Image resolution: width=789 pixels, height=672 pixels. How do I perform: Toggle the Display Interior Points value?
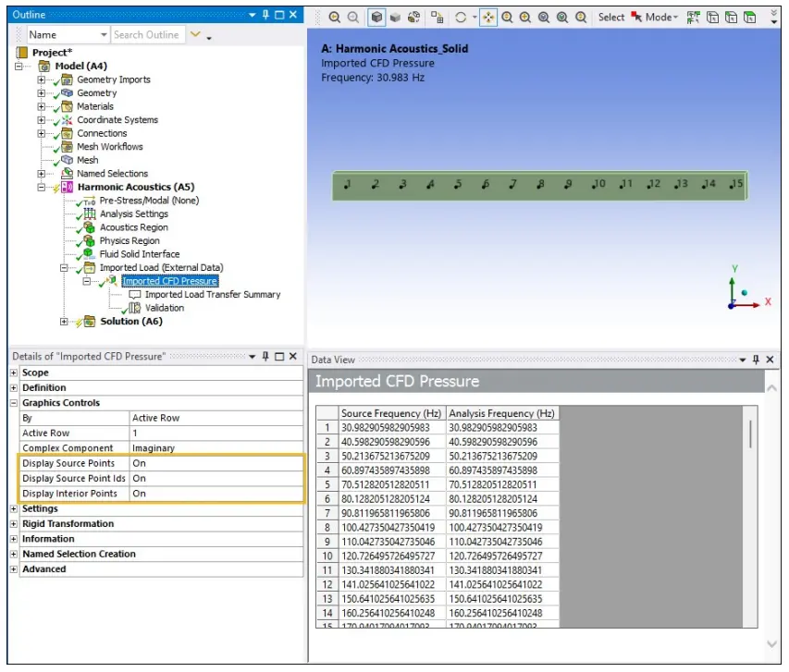pos(216,494)
